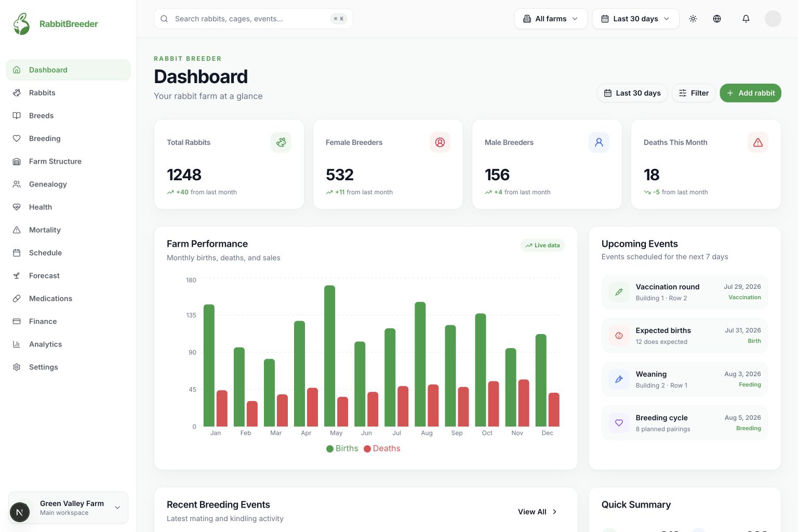
Task: Open the Filter button
Action: [x=694, y=93]
